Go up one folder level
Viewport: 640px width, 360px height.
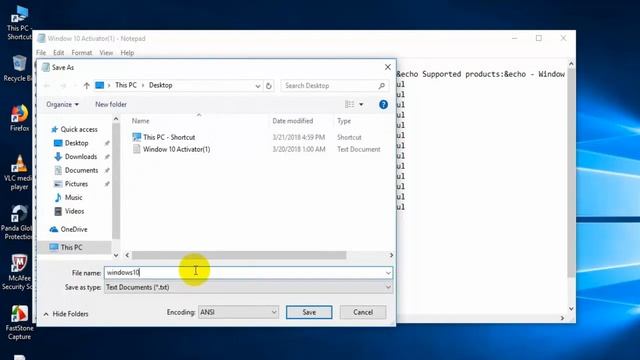point(86,86)
